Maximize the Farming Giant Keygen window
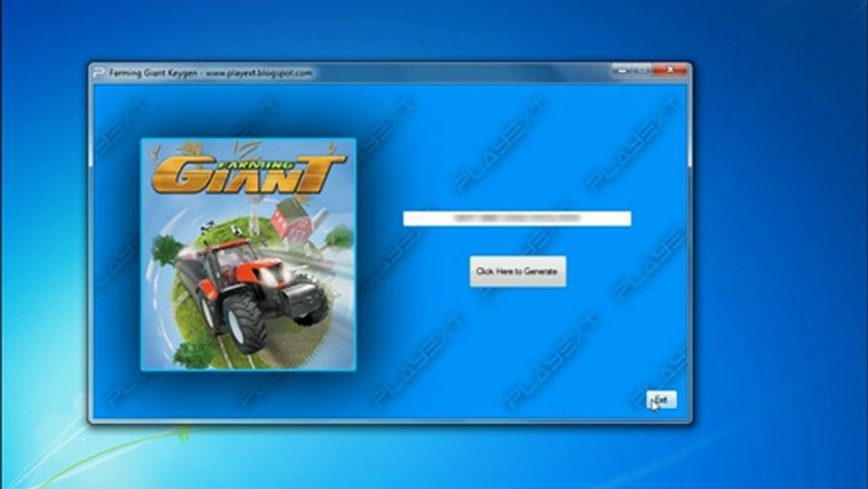Viewport: 868px width, 489px height. pos(642,69)
